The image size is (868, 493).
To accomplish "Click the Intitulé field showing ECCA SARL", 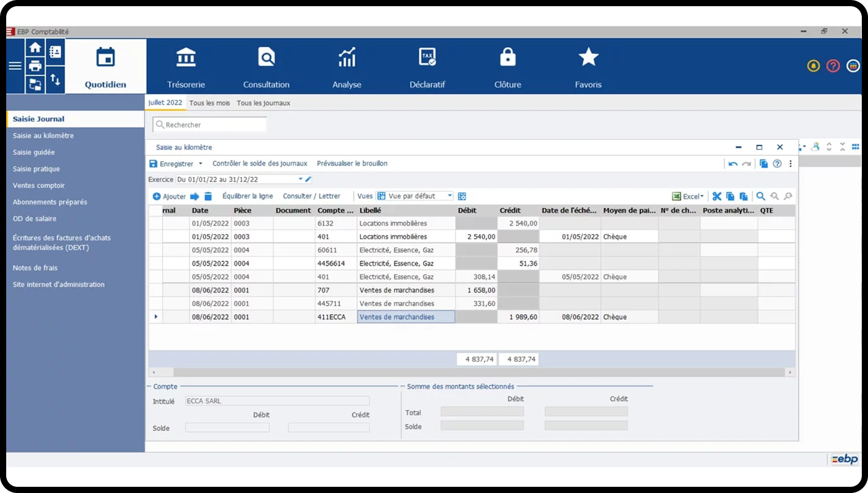I will pyautogui.click(x=278, y=401).
